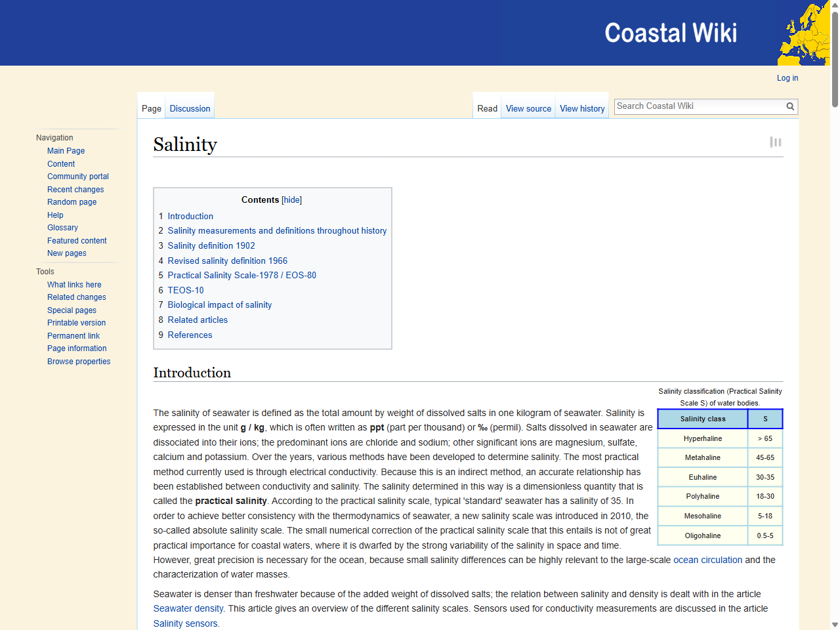Open the ocean circulation article link
Screen dimensions: 840x630
tap(707, 560)
